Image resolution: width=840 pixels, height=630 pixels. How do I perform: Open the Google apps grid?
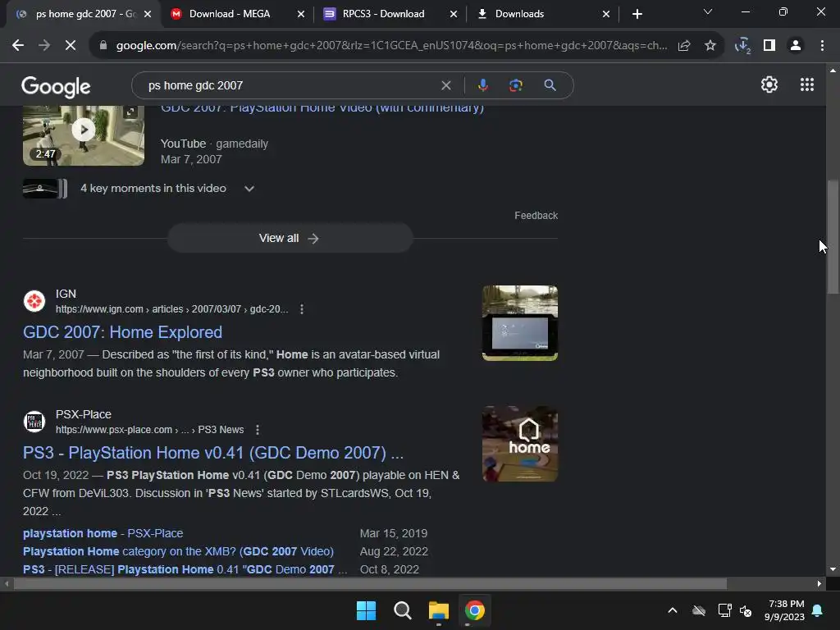pyautogui.click(x=807, y=84)
